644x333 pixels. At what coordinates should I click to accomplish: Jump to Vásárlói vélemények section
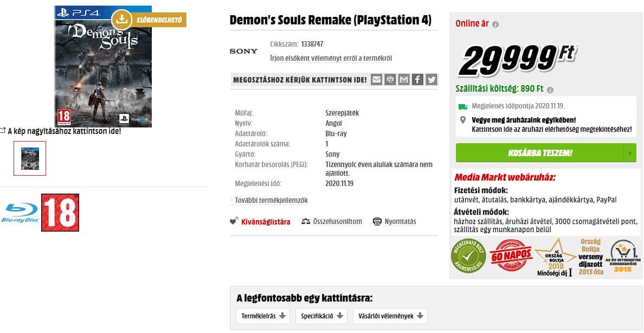coord(390,316)
